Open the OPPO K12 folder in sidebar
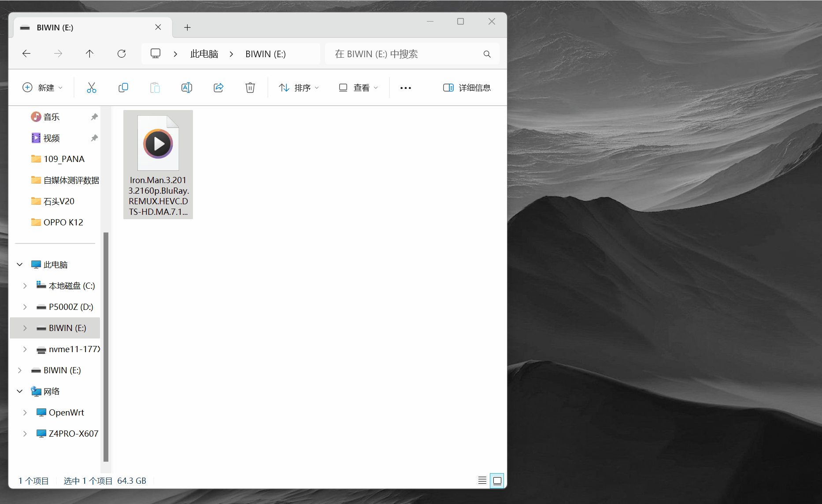Viewport: 822px width, 504px height. click(x=57, y=222)
